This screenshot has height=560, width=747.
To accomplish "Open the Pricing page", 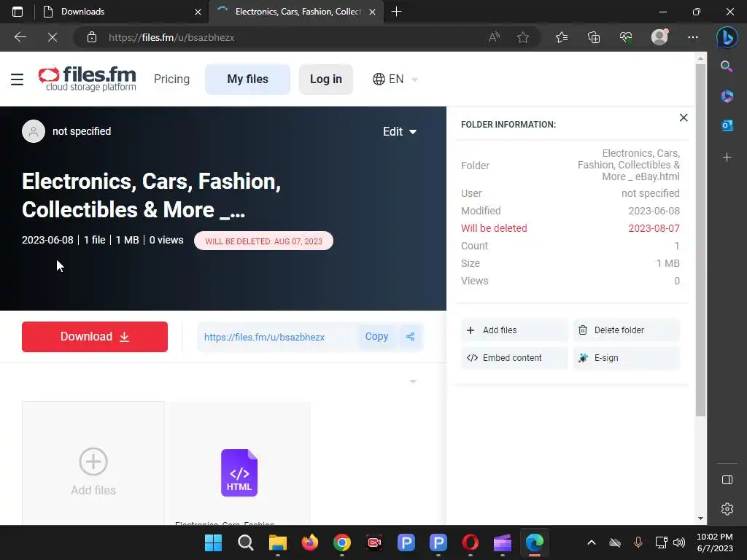I will click(x=171, y=79).
